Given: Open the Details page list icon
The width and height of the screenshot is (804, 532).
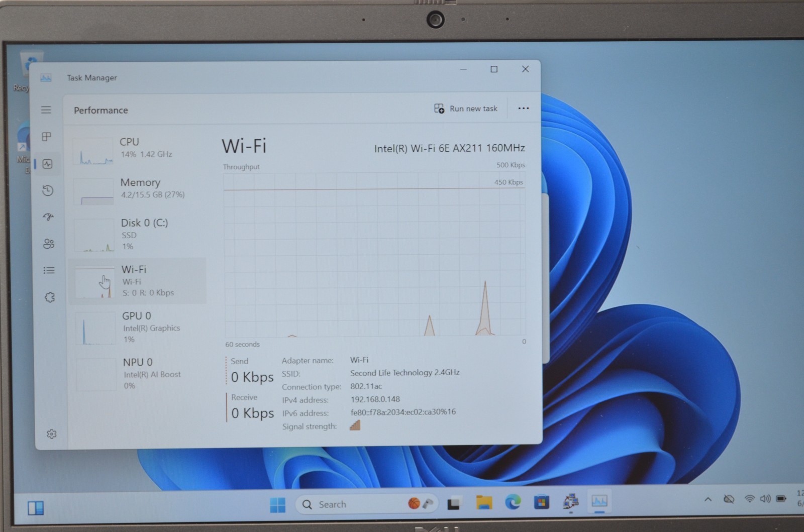Looking at the screenshot, I should coord(49,270).
